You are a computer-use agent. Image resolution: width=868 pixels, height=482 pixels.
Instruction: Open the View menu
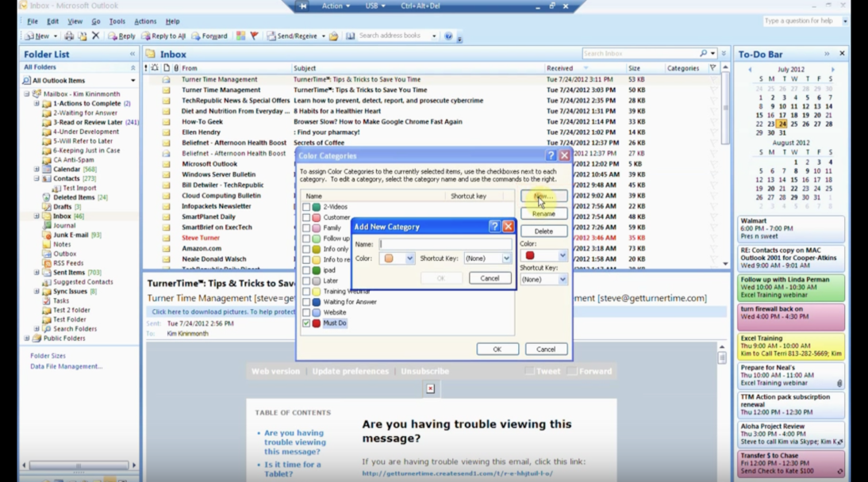pos(75,21)
